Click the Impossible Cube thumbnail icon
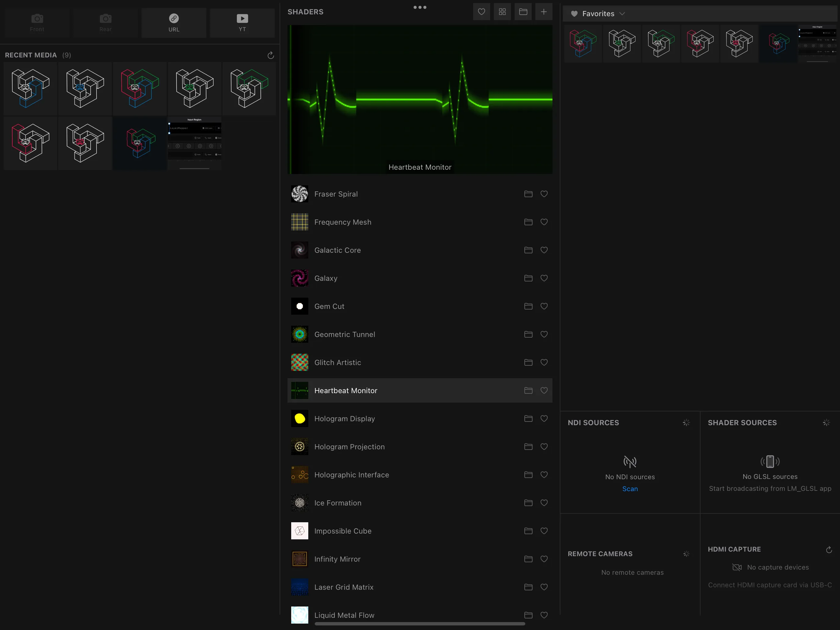 click(x=300, y=531)
